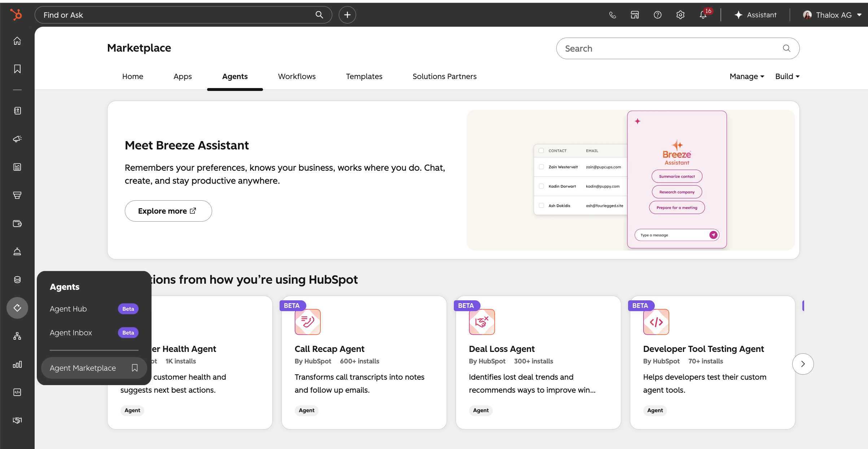868x449 pixels.
Task: Click the "70+ installs" text
Action: pos(706,361)
